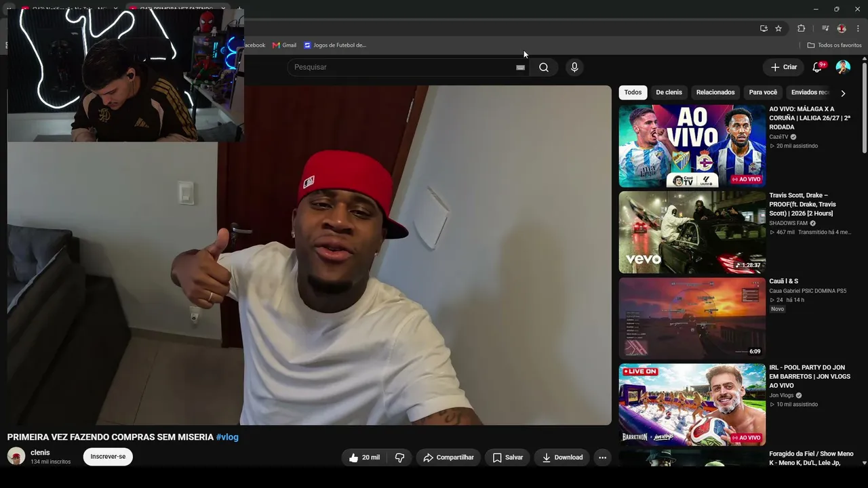This screenshot has width=868, height=488.
Task: Subscribe using the Inscrever-se button
Action: (x=108, y=457)
